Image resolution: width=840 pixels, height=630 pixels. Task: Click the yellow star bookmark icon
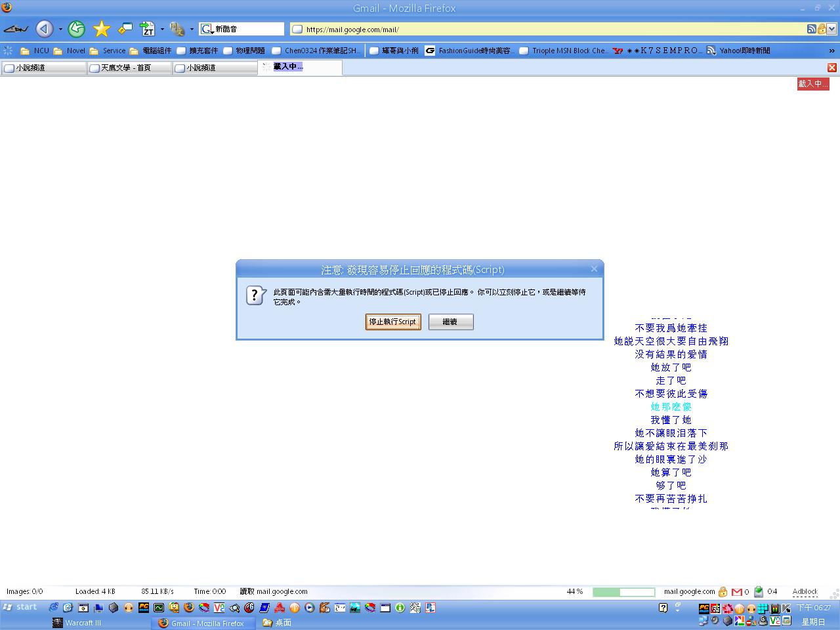tap(101, 29)
